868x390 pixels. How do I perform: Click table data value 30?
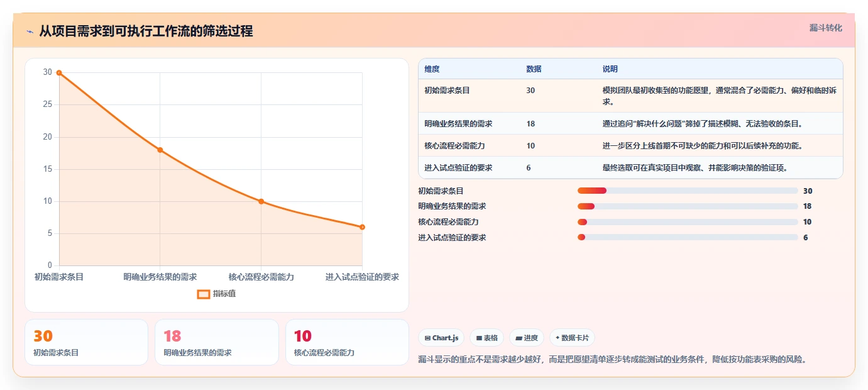pos(530,91)
